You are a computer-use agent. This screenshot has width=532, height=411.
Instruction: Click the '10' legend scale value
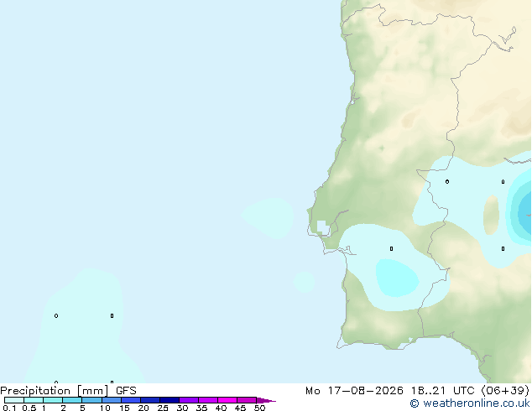[105, 408]
